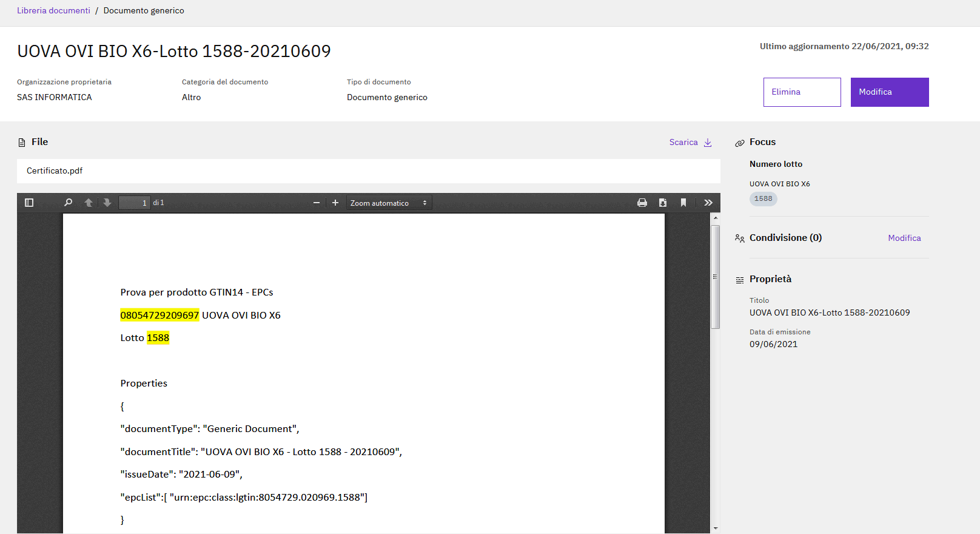This screenshot has height=534, width=980.
Task: Zoom out the PDF with minus button
Action: [317, 203]
